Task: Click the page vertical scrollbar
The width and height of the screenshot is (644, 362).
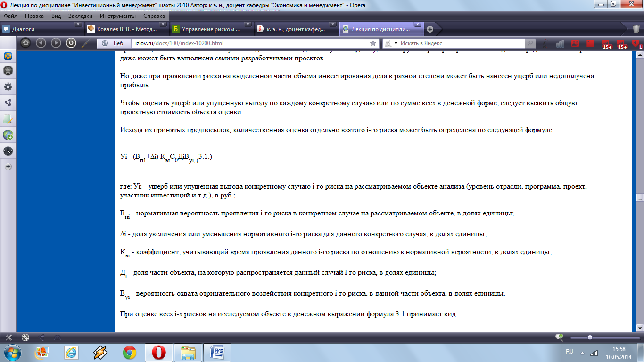Action: point(639,190)
